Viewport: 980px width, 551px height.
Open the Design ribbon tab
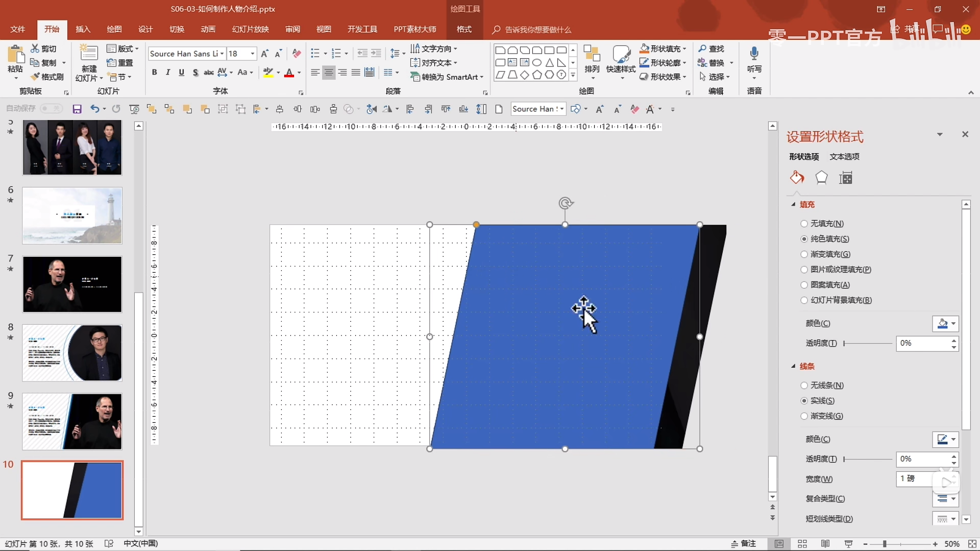pos(145,29)
